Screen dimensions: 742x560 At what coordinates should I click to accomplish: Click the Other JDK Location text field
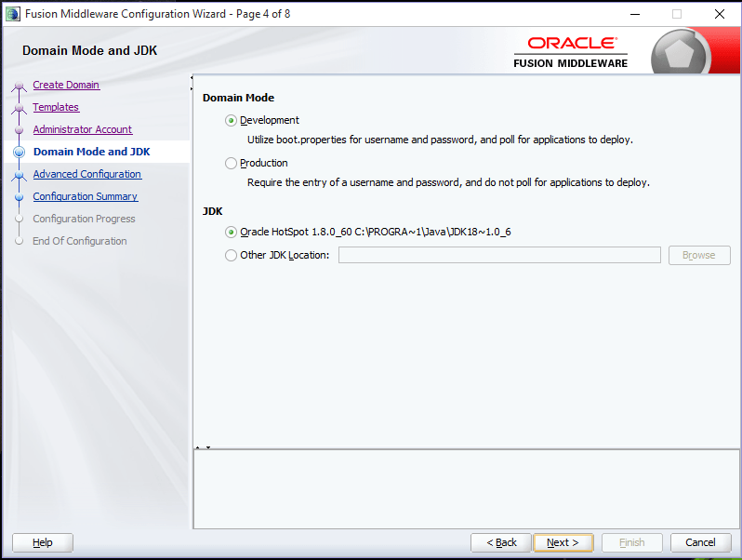tap(499, 255)
